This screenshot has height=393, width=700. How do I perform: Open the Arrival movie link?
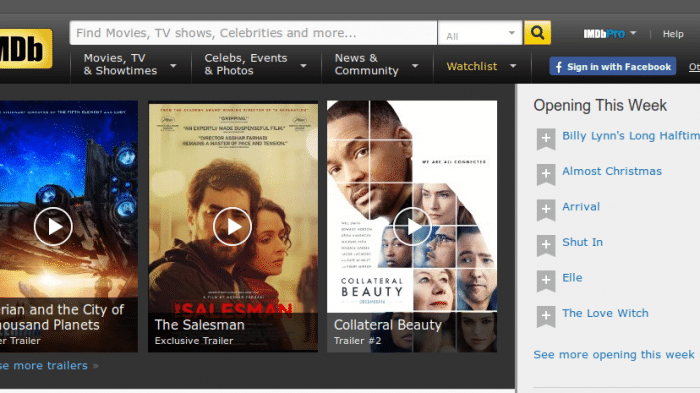pyautogui.click(x=581, y=207)
